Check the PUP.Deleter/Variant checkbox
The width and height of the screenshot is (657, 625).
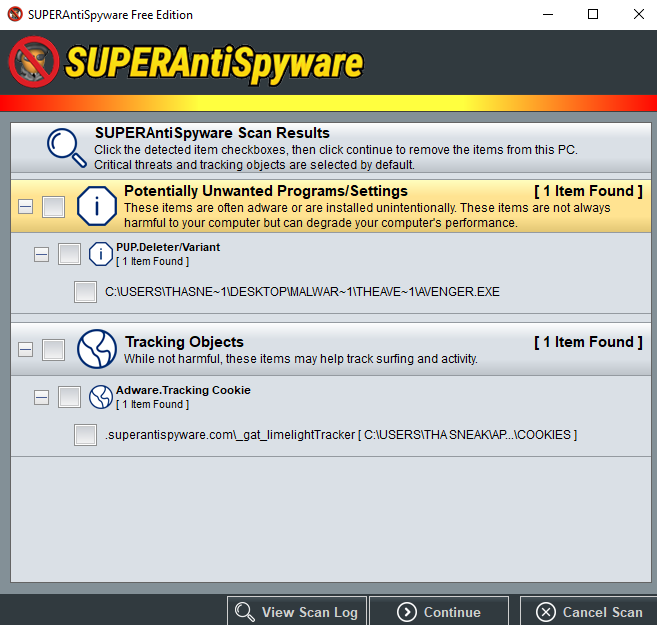pyautogui.click(x=69, y=254)
